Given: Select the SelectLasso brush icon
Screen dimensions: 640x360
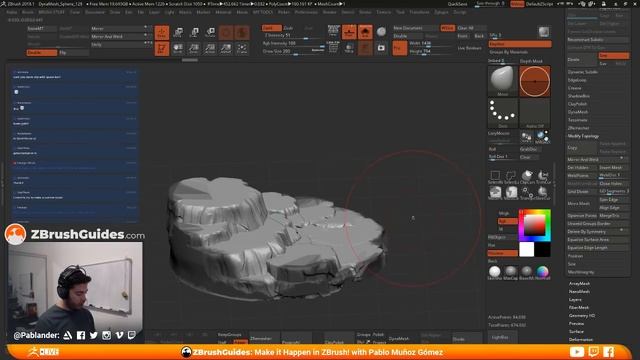Looking at the screenshot, I should [x=511, y=177].
